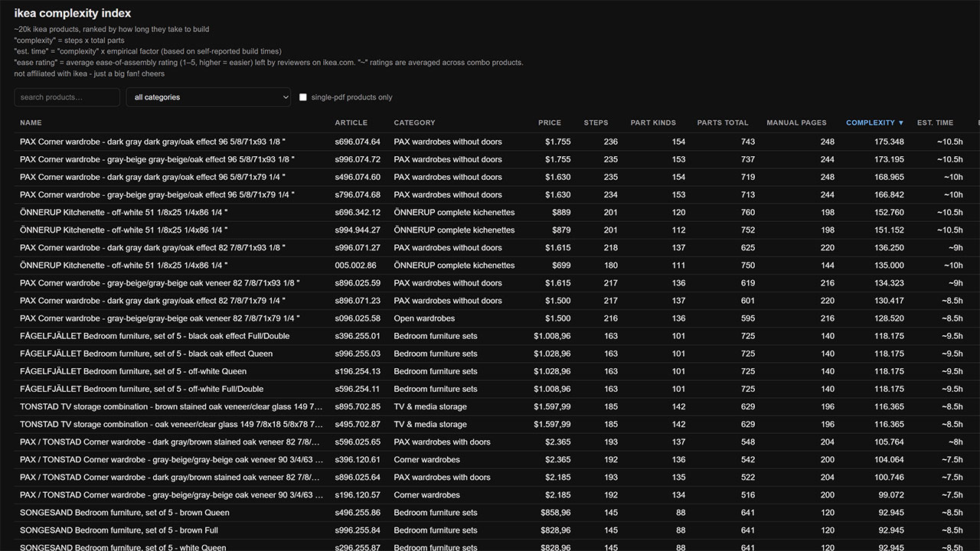Sort by the PARTS TOTAL column header
Screen dimensions: 980x551
coord(723,122)
